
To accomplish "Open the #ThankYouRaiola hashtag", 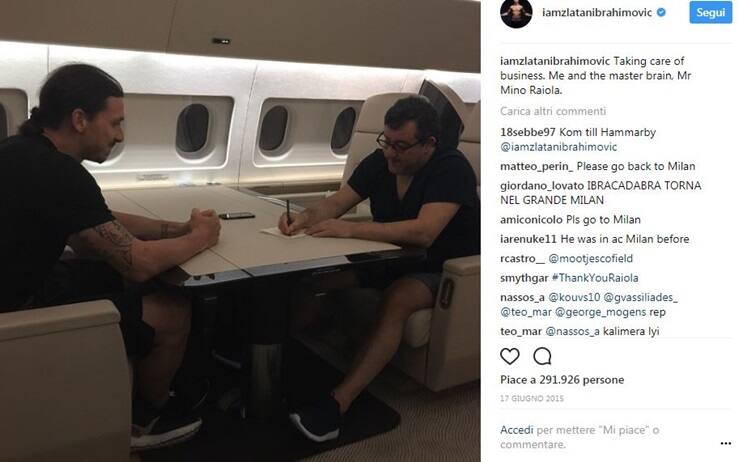I will coord(595,278).
